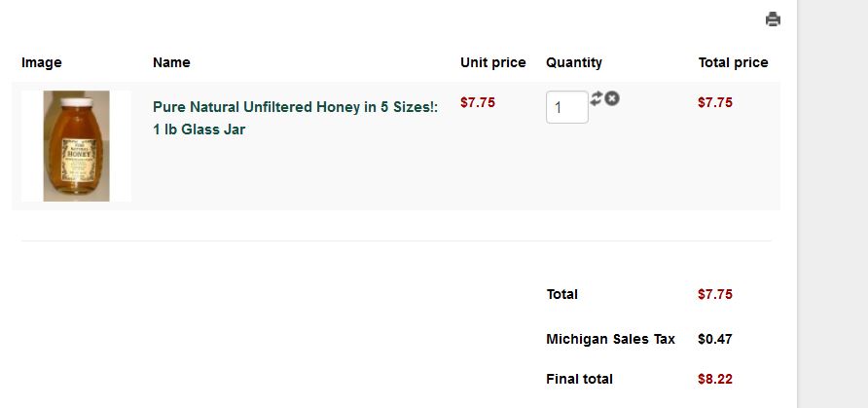Select the Unit price column header
Image resolution: width=868 pixels, height=408 pixels.
coord(492,62)
